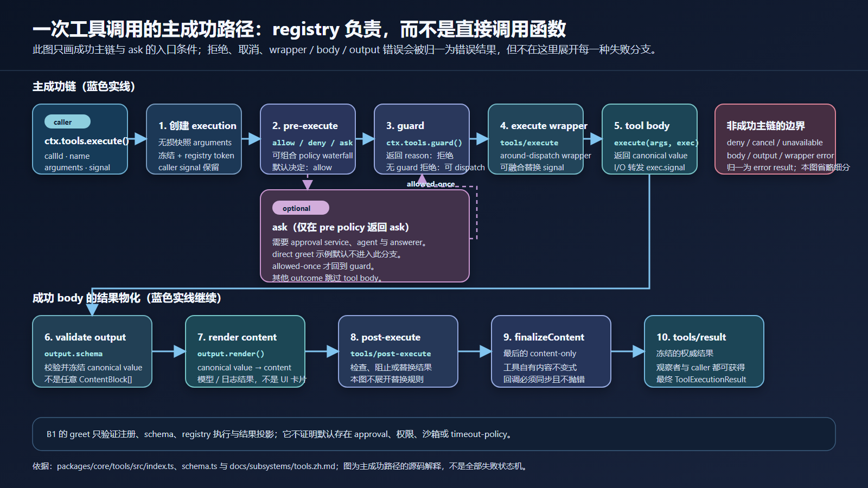The width and height of the screenshot is (868, 488).
Task: Click the 'optional' pill label
Action: 301,208
